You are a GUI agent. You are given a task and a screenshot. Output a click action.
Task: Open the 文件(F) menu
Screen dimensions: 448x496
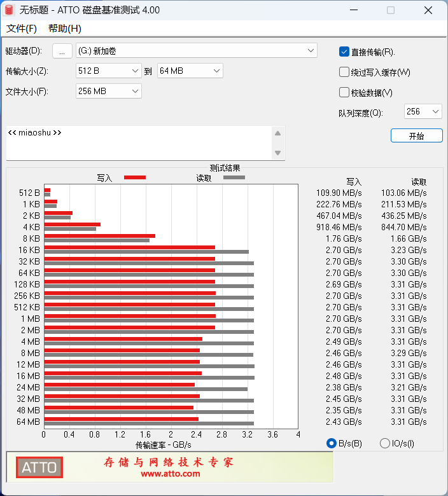click(x=22, y=29)
